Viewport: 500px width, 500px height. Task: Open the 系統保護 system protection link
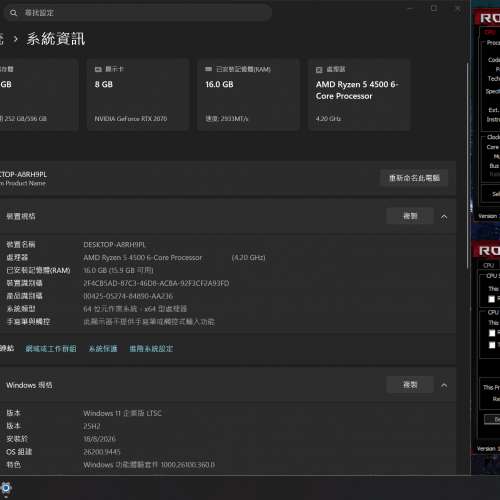pos(103,349)
